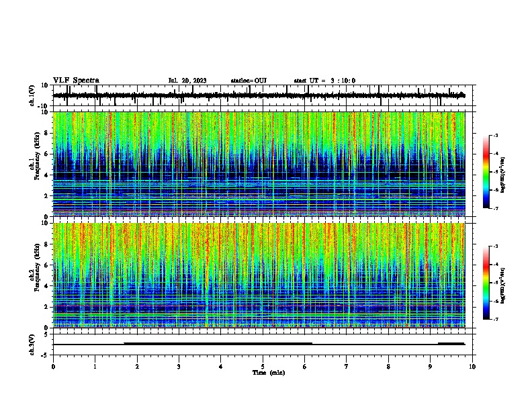The width and height of the screenshot is (532, 411).
Task: Click the ch.3(V) trace plot
Action: (x=264, y=345)
